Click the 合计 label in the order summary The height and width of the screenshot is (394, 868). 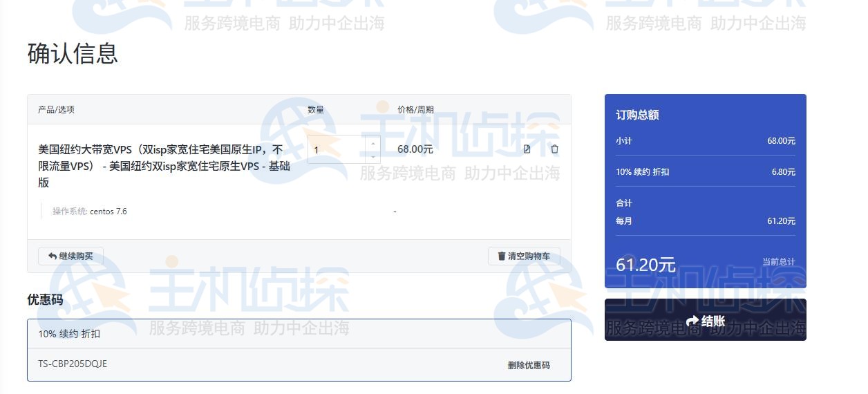624,203
